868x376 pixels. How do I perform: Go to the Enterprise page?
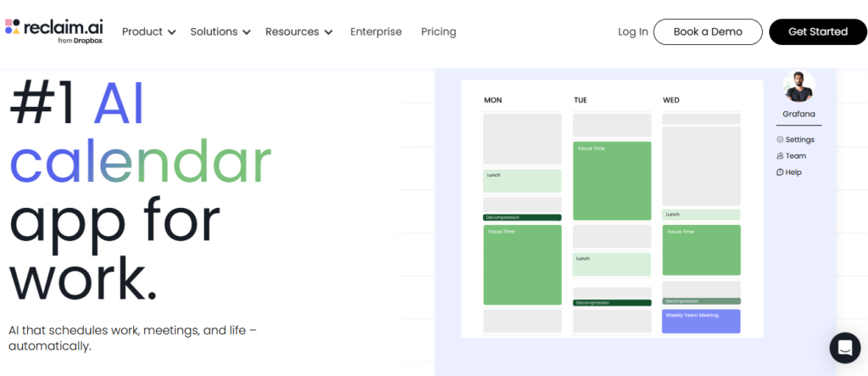click(376, 31)
